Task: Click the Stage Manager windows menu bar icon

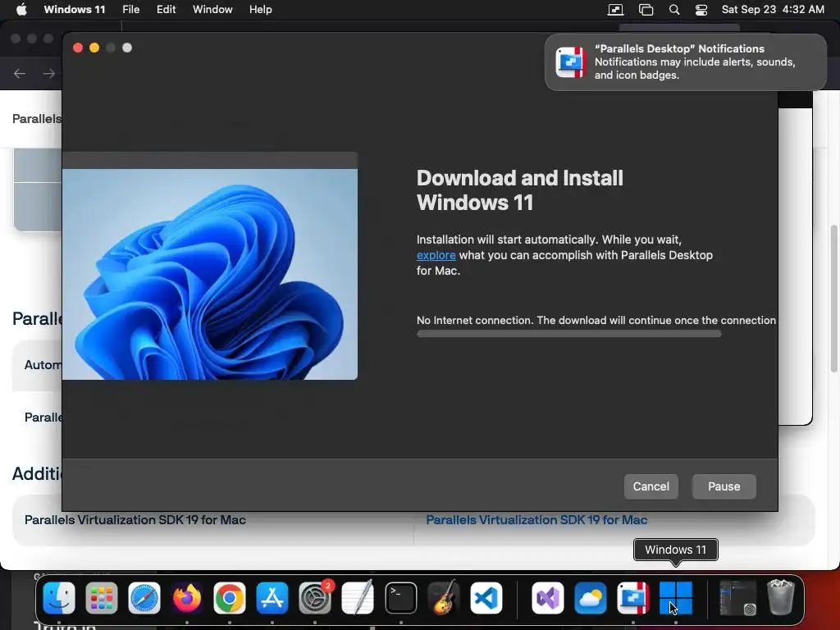Action: [x=646, y=9]
